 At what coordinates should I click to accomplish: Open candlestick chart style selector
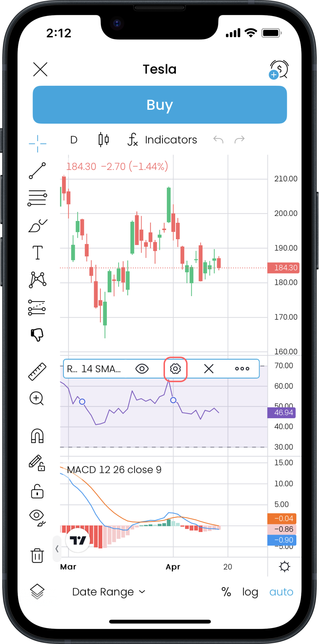point(104,140)
